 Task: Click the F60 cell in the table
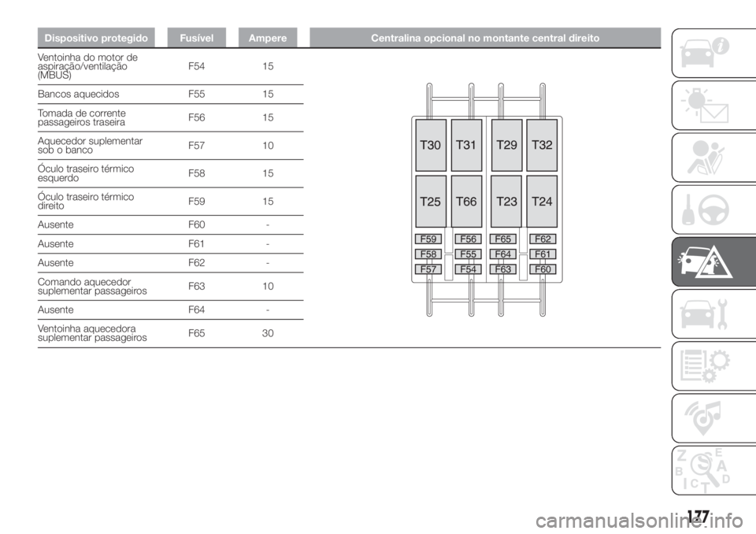click(197, 224)
